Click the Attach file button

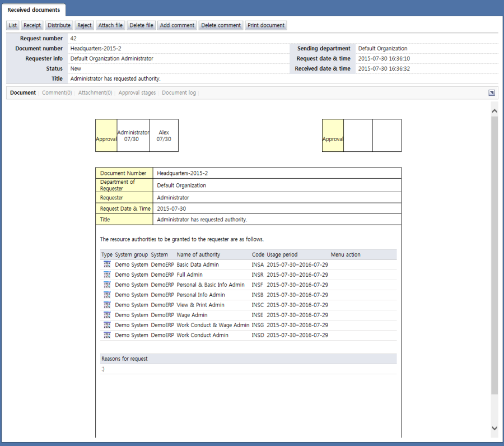[110, 25]
